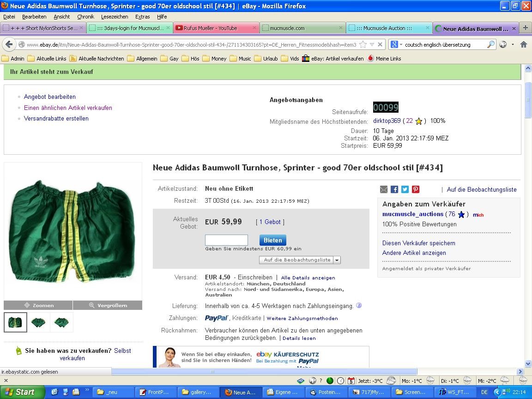This screenshot has height=399, width=532.
Task: Open the Google search engine selector dropdown
Action: coord(396,44)
